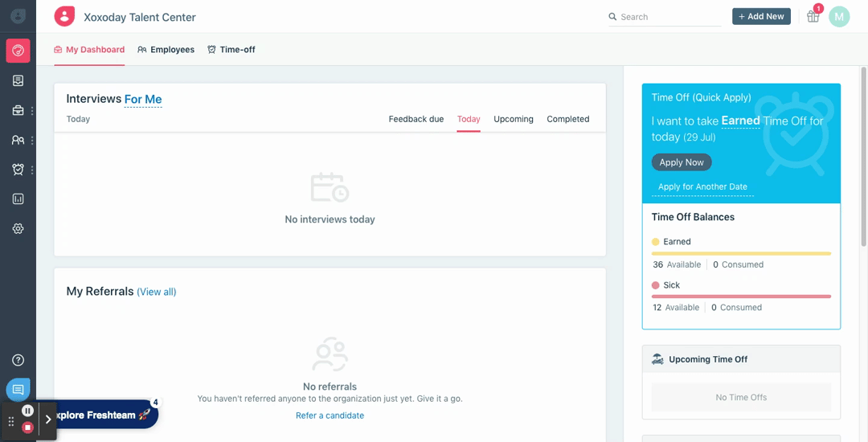Screen dimensions: 868x442
Task: Click the recorder drag handle dots
Action: click(x=11, y=422)
